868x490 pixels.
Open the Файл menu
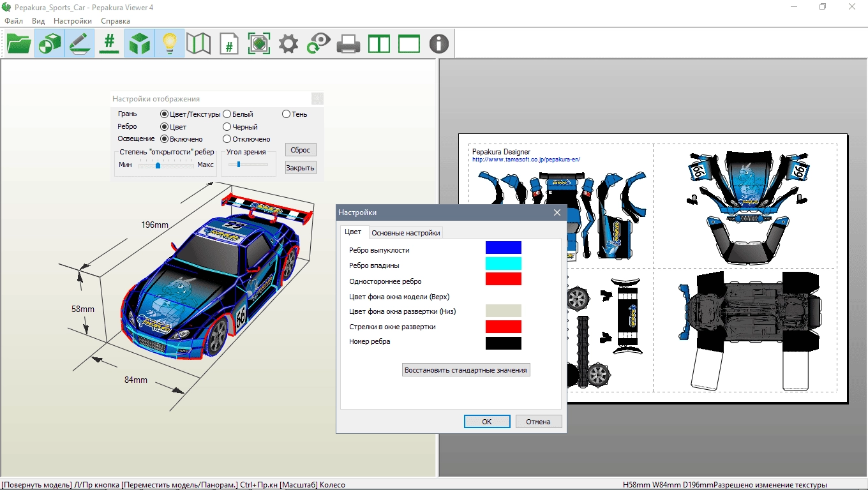[x=13, y=20]
